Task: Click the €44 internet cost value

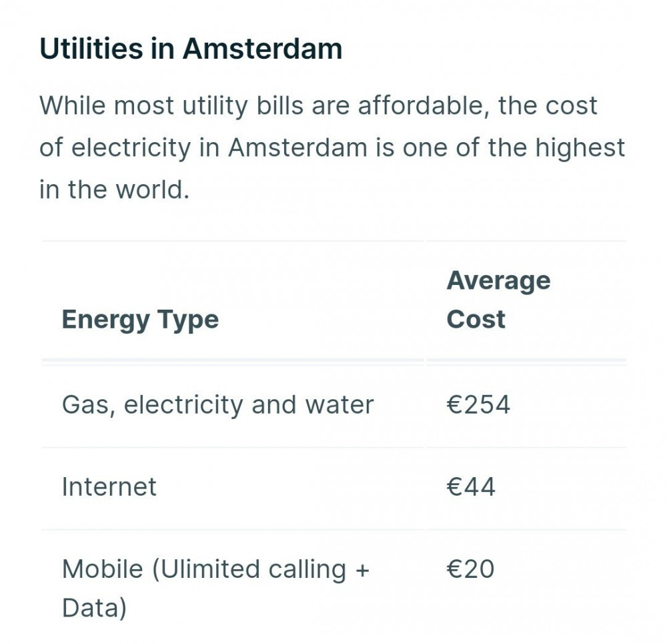Action: 471,487
